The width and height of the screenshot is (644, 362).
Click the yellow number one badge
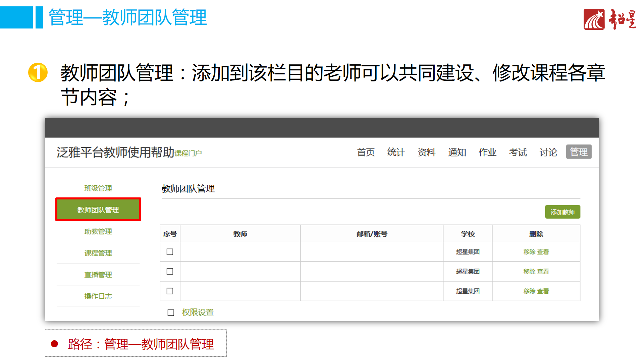click(x=38, y=72)
